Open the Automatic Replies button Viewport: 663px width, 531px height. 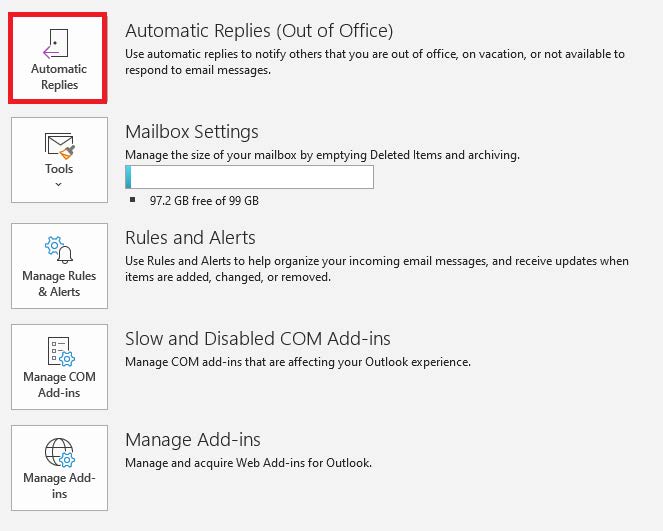pos(58,58)
